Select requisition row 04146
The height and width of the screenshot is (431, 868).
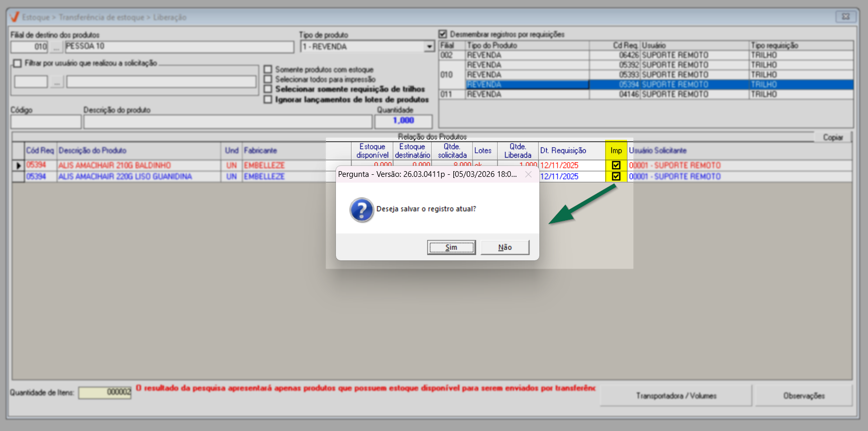(x=646, y=94)
